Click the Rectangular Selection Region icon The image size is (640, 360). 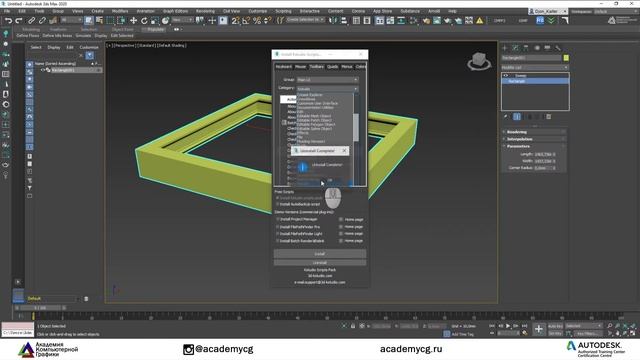pyautogui.click(x=111, y=20)
